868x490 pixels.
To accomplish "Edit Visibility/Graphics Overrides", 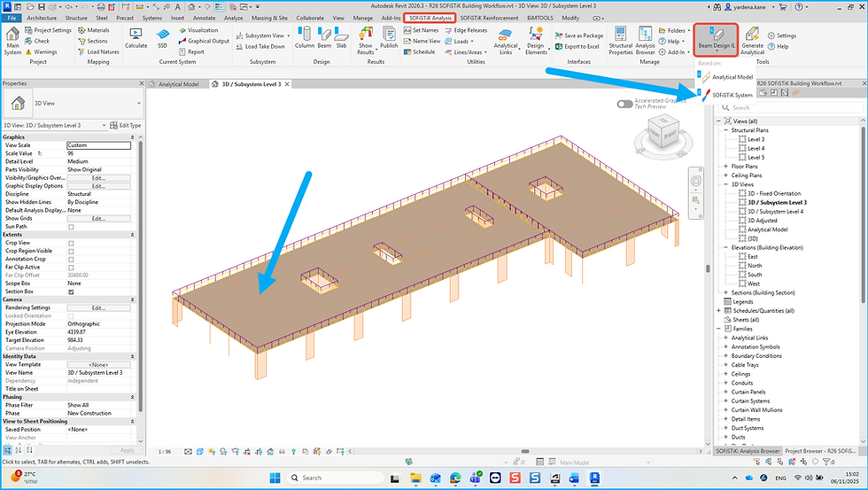I will pos(98,178).
